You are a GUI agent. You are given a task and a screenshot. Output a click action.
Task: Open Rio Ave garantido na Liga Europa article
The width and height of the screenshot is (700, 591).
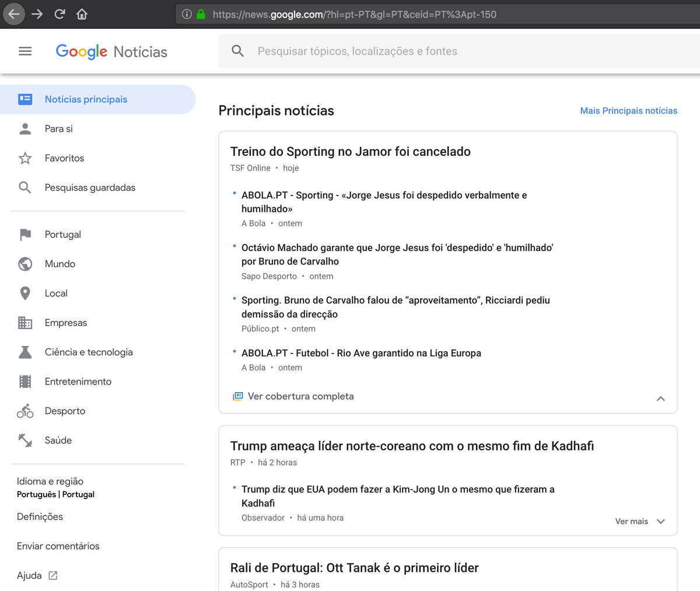(361, 353)
